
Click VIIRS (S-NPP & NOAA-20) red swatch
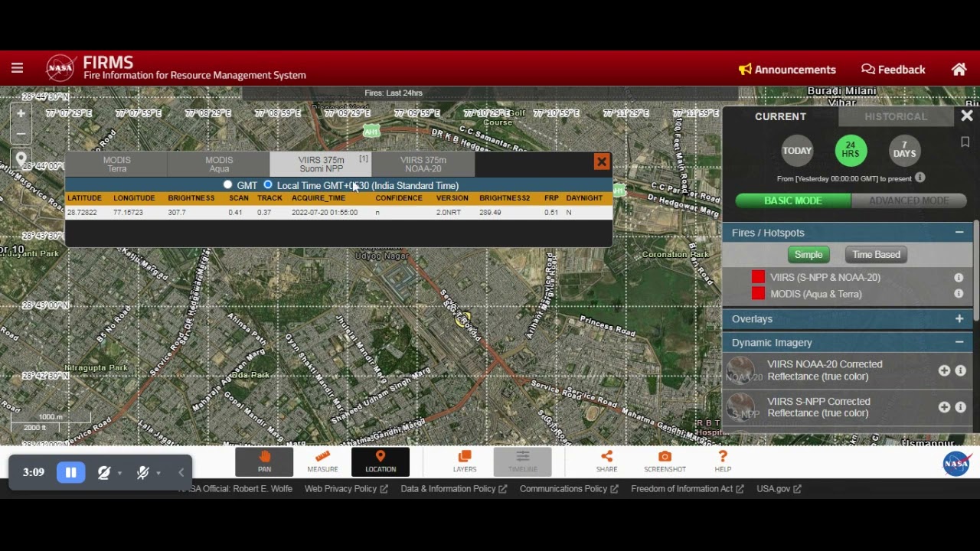click(x=758, y=277)
